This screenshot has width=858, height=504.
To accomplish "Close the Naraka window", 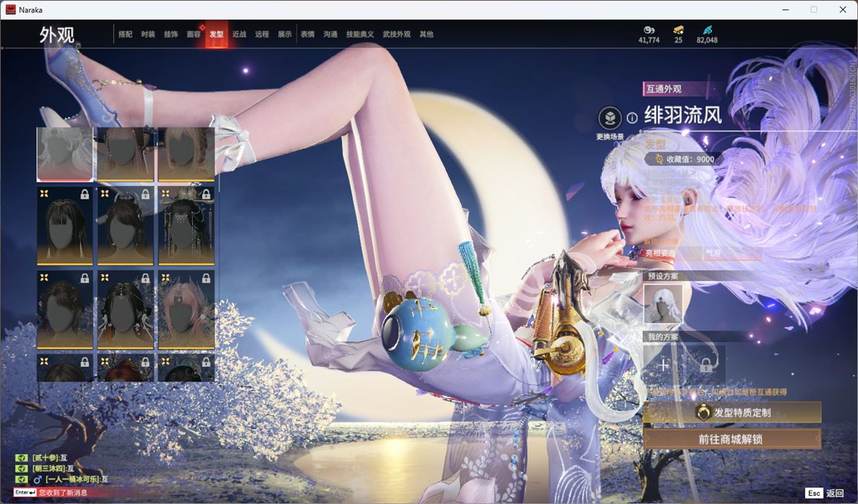I will tap(842, 10).
